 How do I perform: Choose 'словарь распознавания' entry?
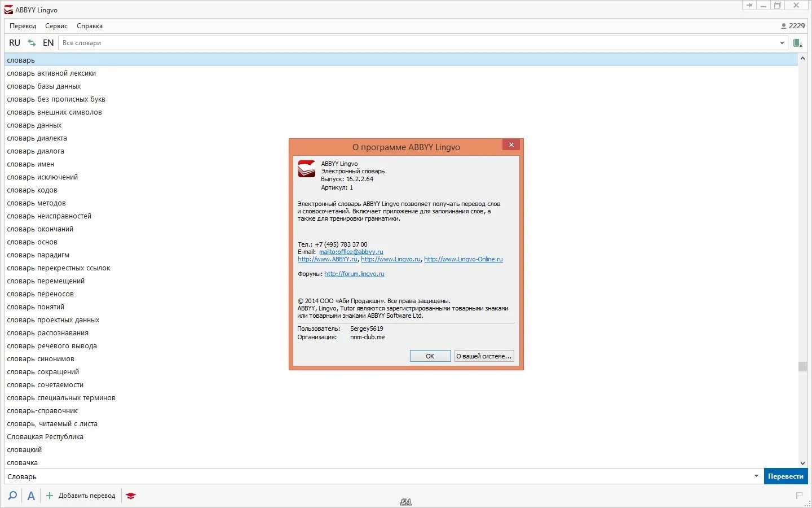[48, 332]
